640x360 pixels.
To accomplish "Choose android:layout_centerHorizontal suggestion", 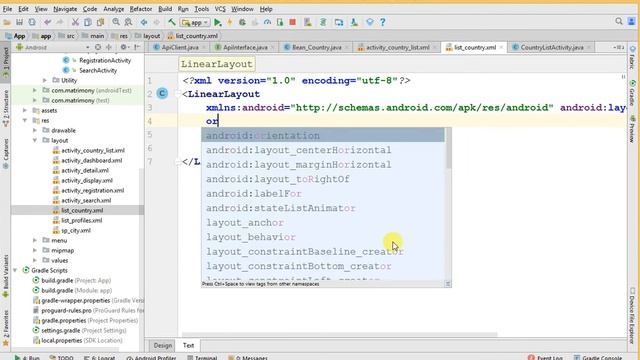I will 322,150.
